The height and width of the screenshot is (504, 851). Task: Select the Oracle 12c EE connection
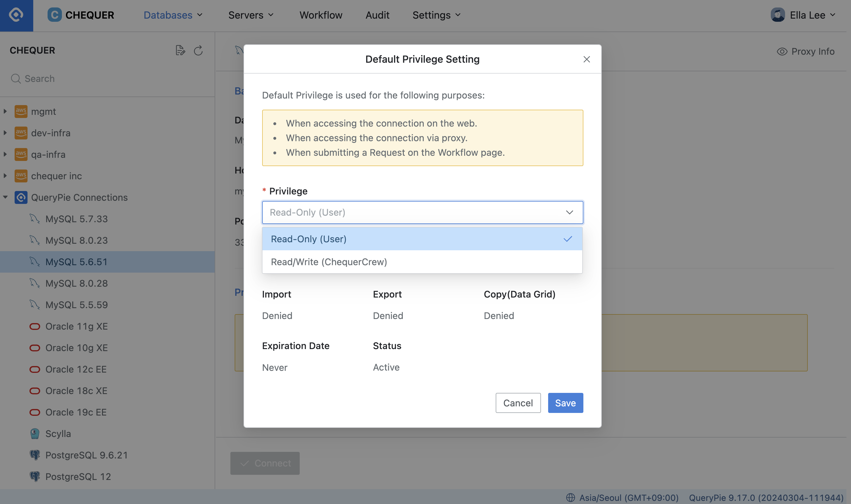tap(107, 369)
